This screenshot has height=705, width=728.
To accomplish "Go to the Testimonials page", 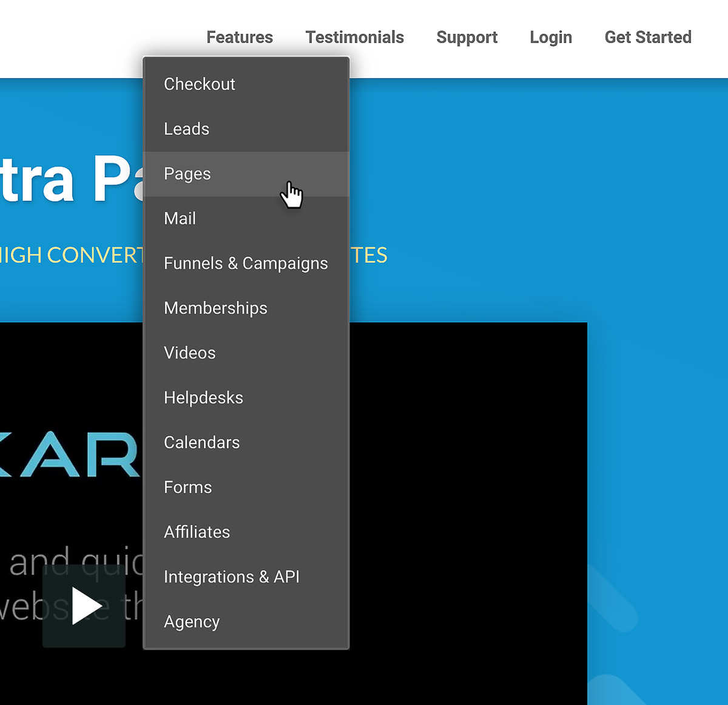I will tap(354, 38).
